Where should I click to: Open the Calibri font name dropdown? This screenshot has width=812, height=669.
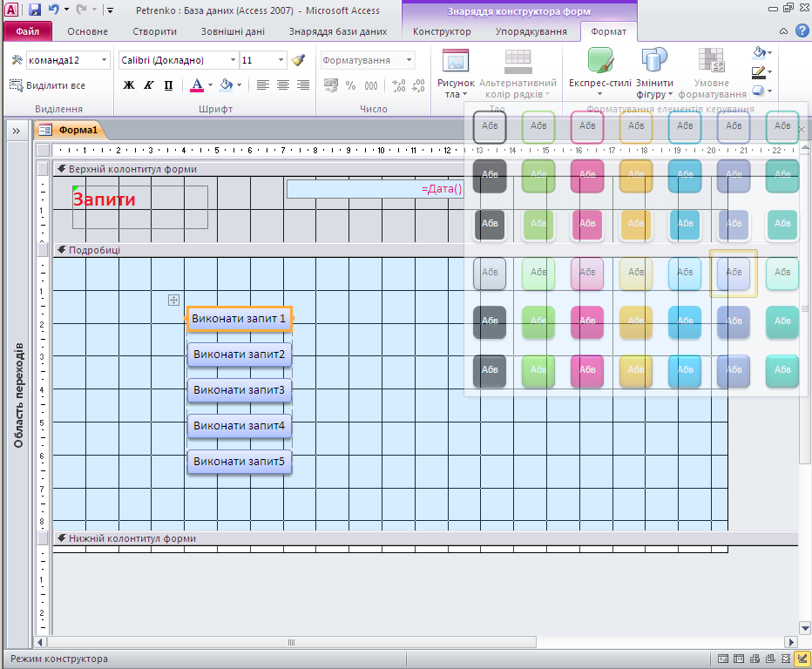click(233, 61)
